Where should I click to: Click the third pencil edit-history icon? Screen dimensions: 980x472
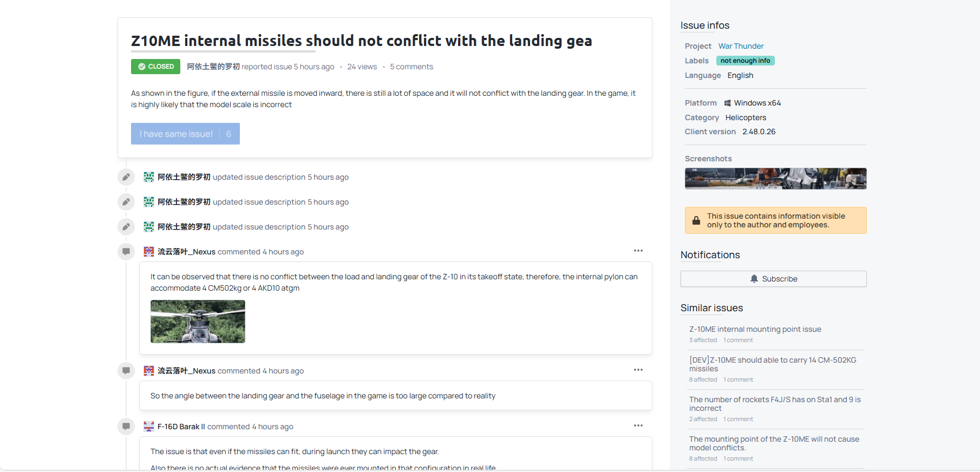[x=126, y=227]
